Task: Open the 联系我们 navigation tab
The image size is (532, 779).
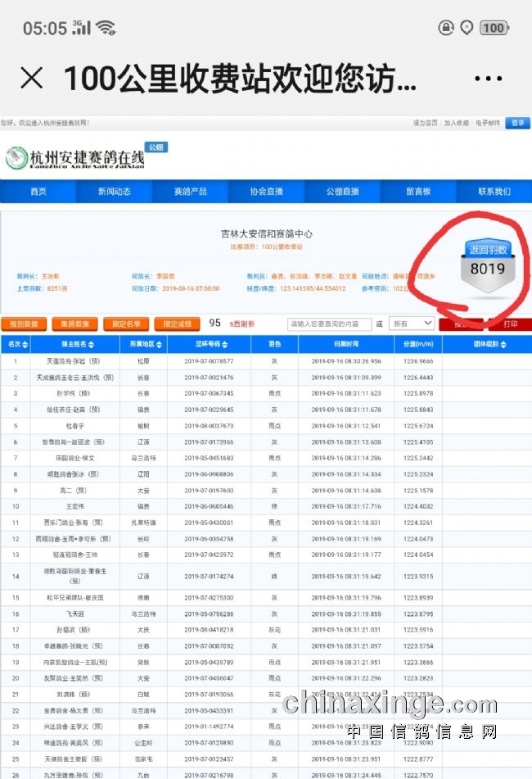Action: click(x=494, y=192)
